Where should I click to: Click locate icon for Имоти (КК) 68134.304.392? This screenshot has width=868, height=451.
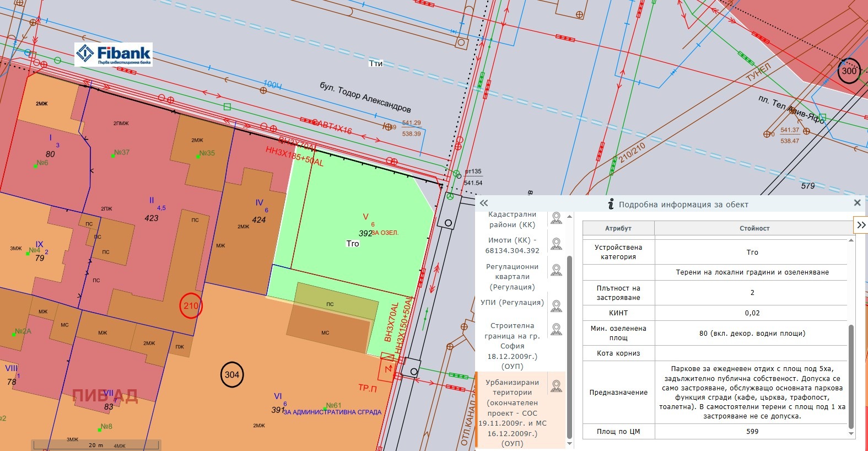pyautogui.click(x=556, y=244)
